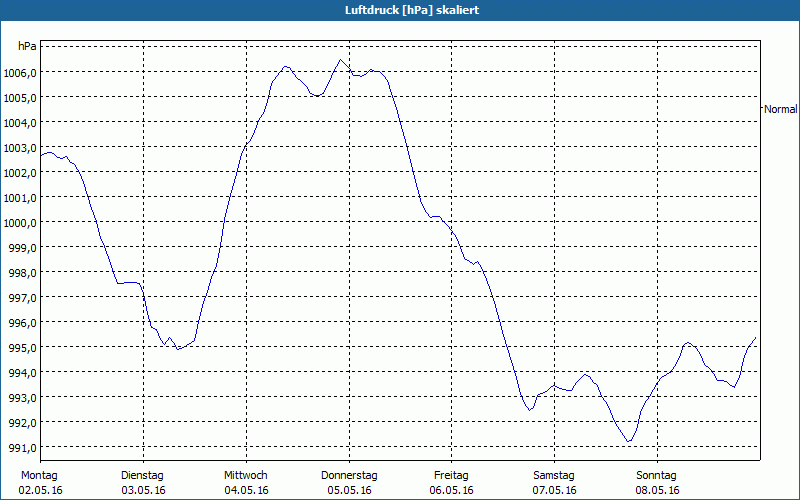Click the date 06.05.16
800x500 pixels.
pyautogui.click(x=452, y=490)
